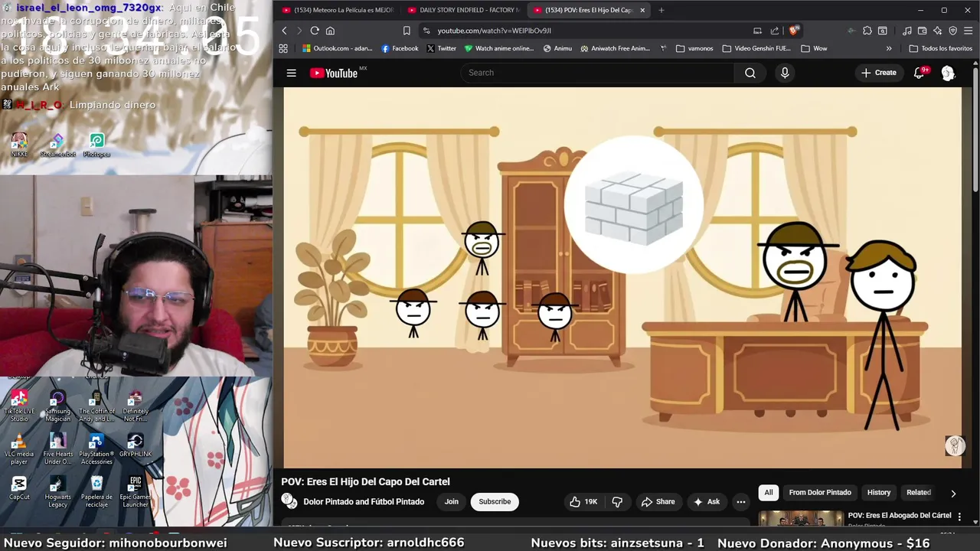Click the channel avatar beside Dolor Pintado
Image resolution: width=980 pixels, height=551 pixels.
289,501
